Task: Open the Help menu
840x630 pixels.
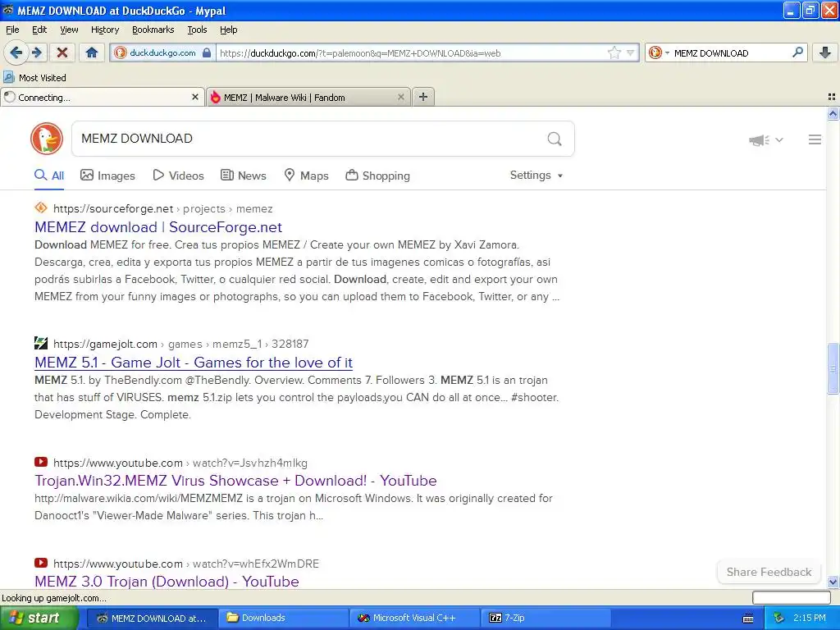Action: pyautogui.click(x=228, y=30)
